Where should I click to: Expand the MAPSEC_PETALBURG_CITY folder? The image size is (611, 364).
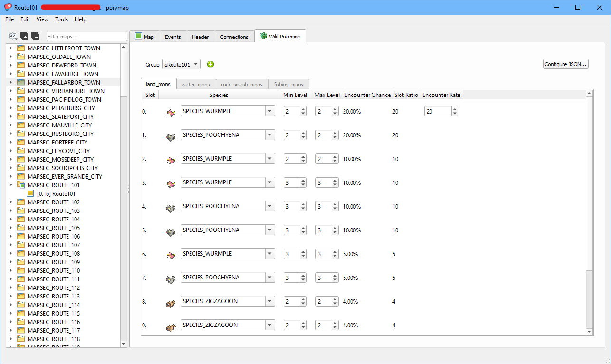coord(11,108)
